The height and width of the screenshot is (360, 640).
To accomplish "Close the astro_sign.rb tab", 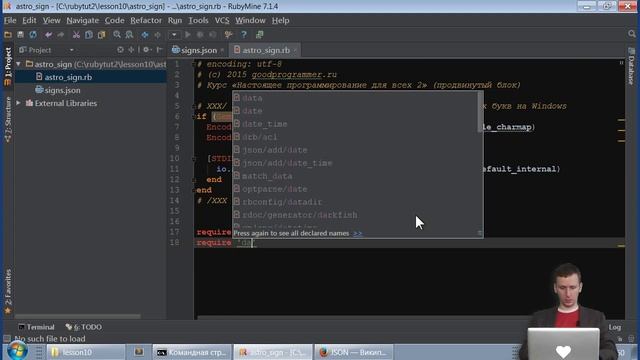I will point(295,50).
